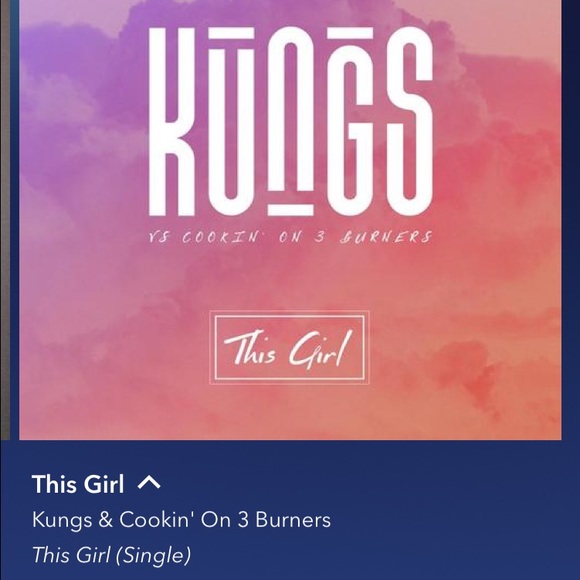The image size is (580, 580).
Task: Expand track details with the up chevron
Action: (149, 483)
